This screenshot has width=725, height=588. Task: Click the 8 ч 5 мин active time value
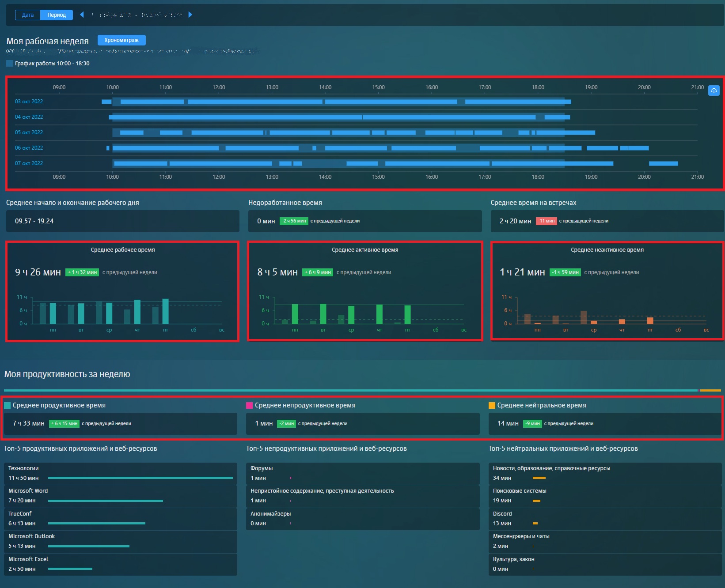click(x=277, y=272)
